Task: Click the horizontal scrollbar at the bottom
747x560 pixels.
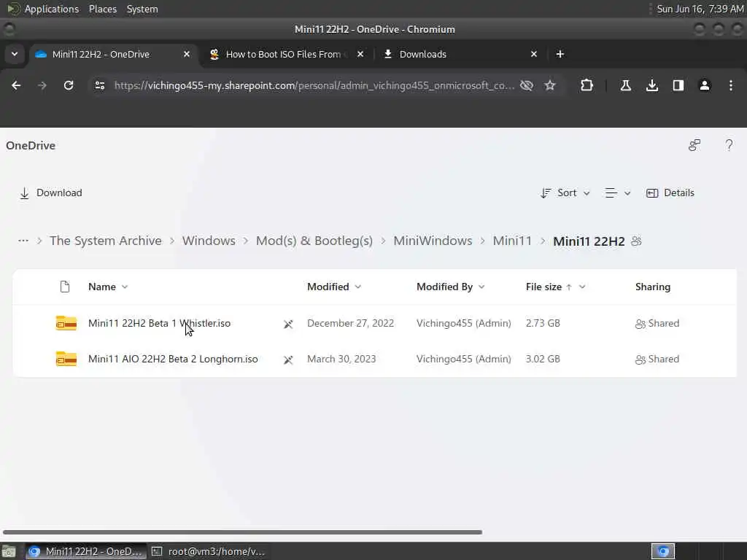Action: 242,532
